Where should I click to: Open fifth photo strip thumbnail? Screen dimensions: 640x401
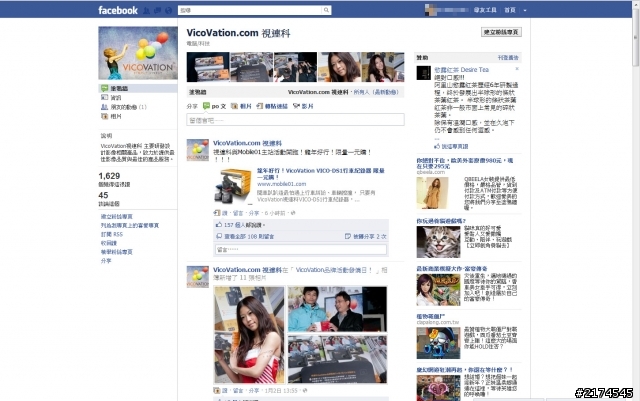(383, 67)
